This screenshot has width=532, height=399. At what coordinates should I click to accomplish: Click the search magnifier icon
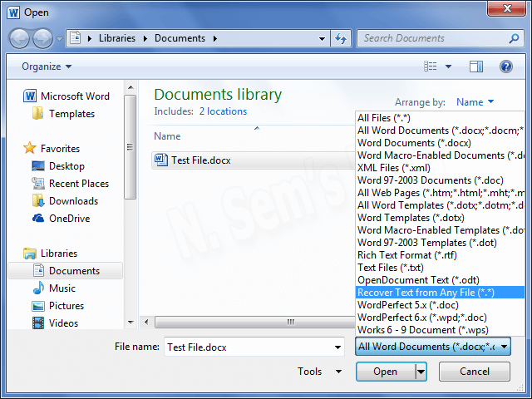point(514,38)
